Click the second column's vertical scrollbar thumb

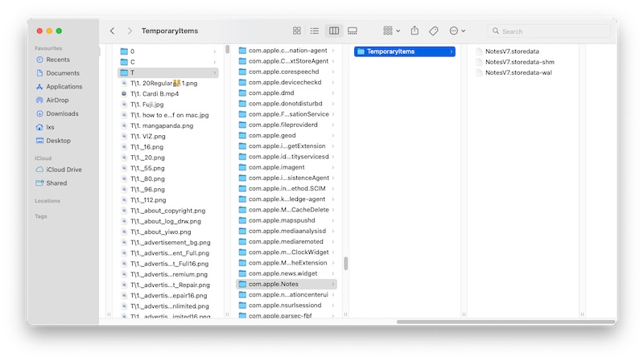[346, 264]
